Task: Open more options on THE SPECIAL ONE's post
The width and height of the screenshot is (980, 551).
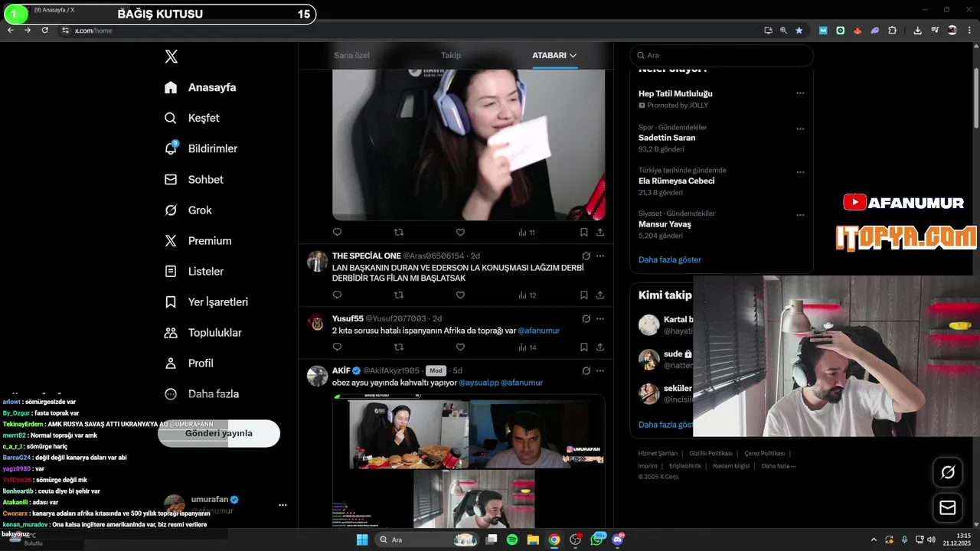Action: point(600,256)
